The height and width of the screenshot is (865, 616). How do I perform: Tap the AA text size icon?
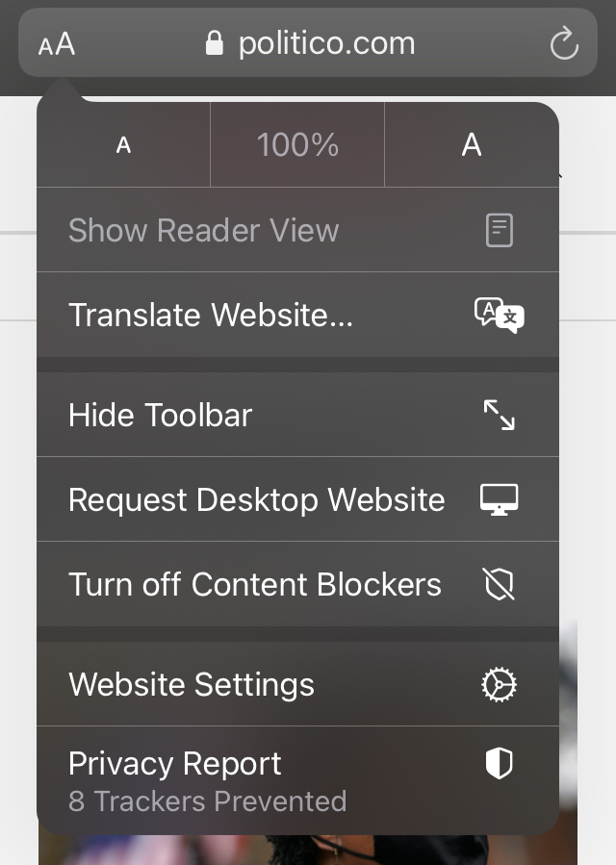click(57, 43)
